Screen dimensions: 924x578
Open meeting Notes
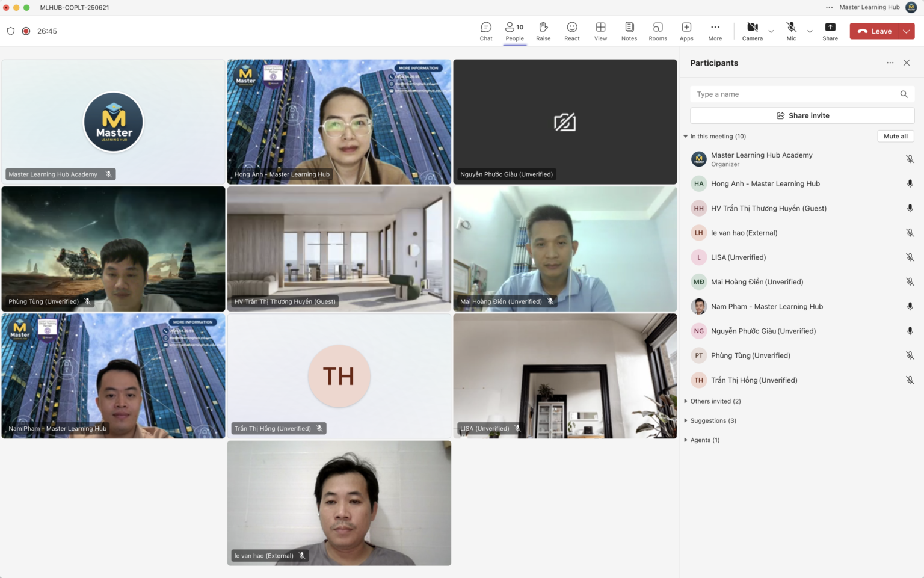[629, 31]
